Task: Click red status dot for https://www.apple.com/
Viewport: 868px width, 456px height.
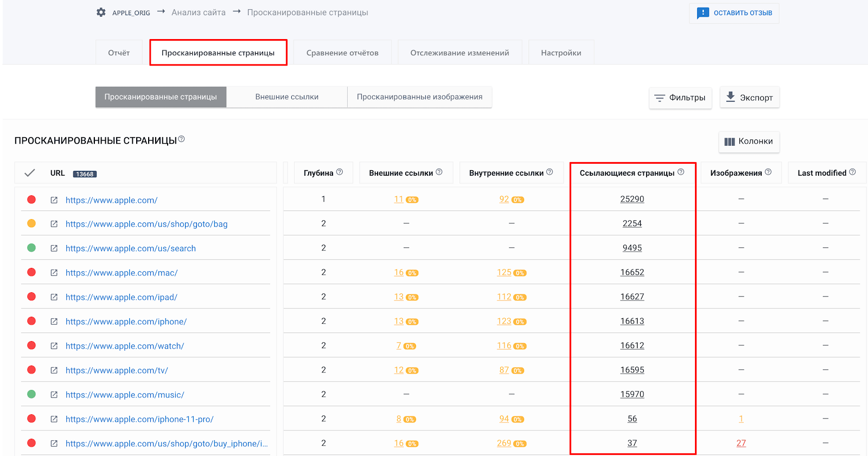Action: pos(31,200)
